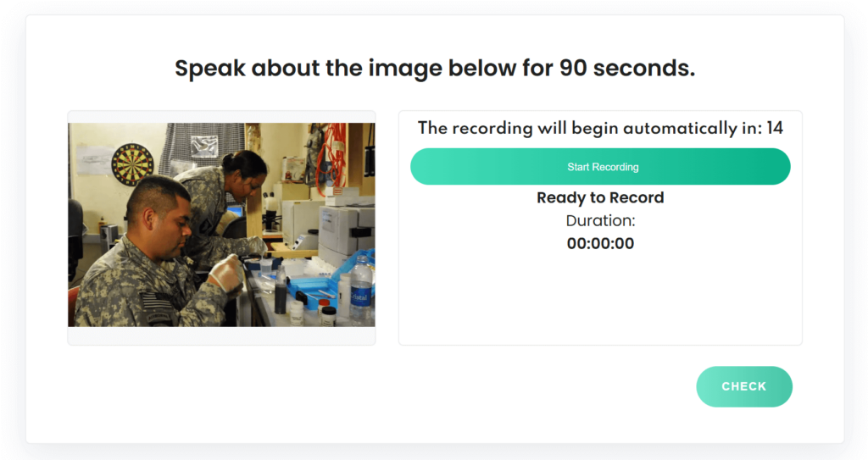Click the Start Recording button

[600, 167]
